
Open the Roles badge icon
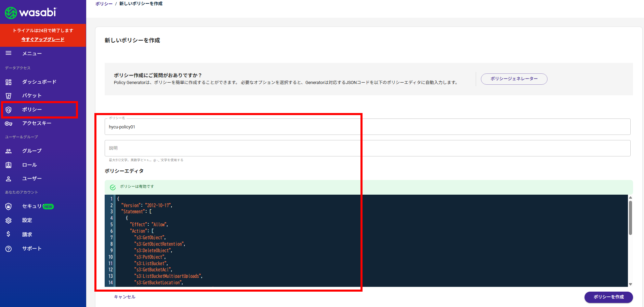point(9,165)
